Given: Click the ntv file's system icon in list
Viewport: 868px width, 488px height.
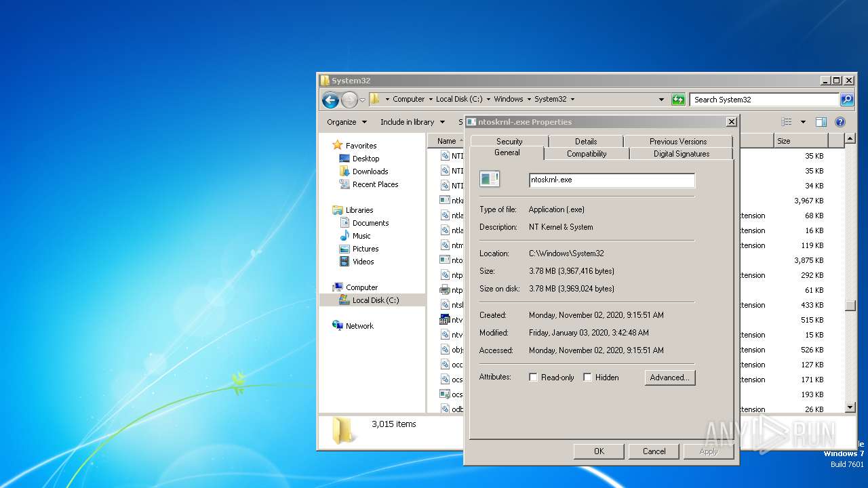Looking at the screenshot, I should tap(445, 319).
